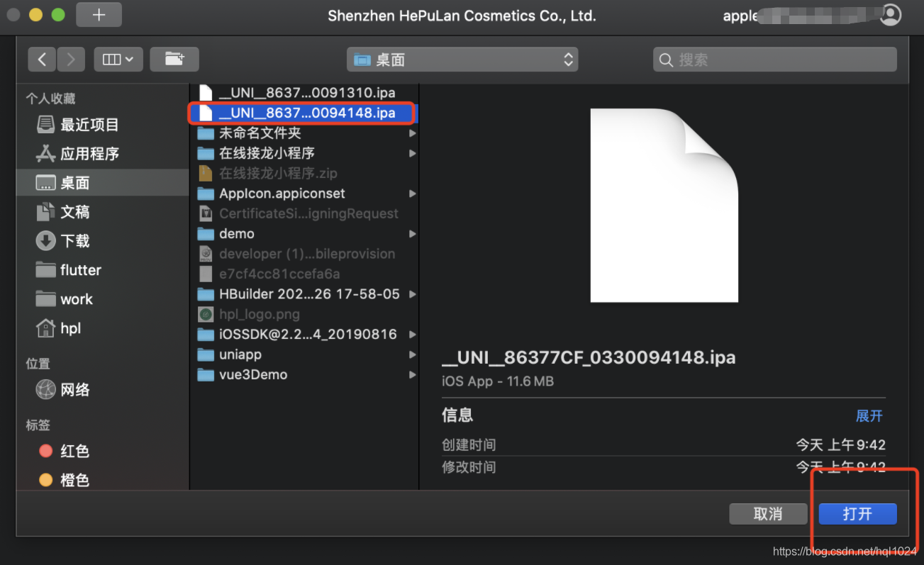Image resolution: width=924 pixels, height=565 pixels.
Task: Open the column view mode selector
Action: [x=118, y=60]
